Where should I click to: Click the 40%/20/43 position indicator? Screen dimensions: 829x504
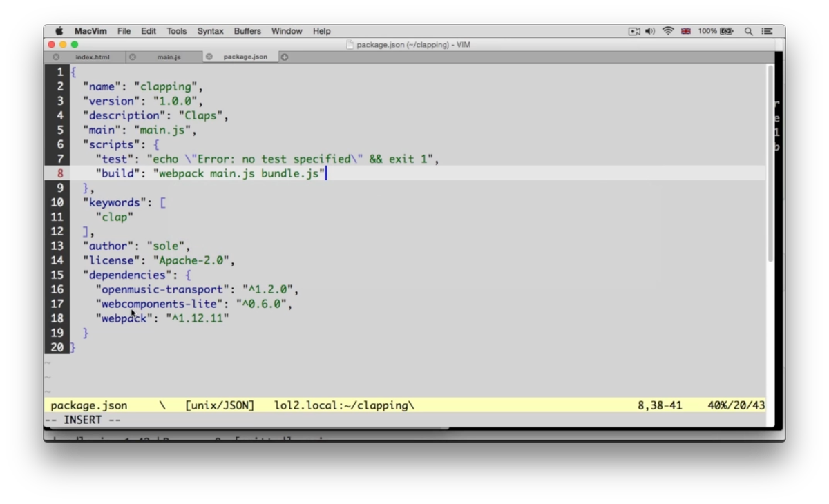[x=736, y=405]
